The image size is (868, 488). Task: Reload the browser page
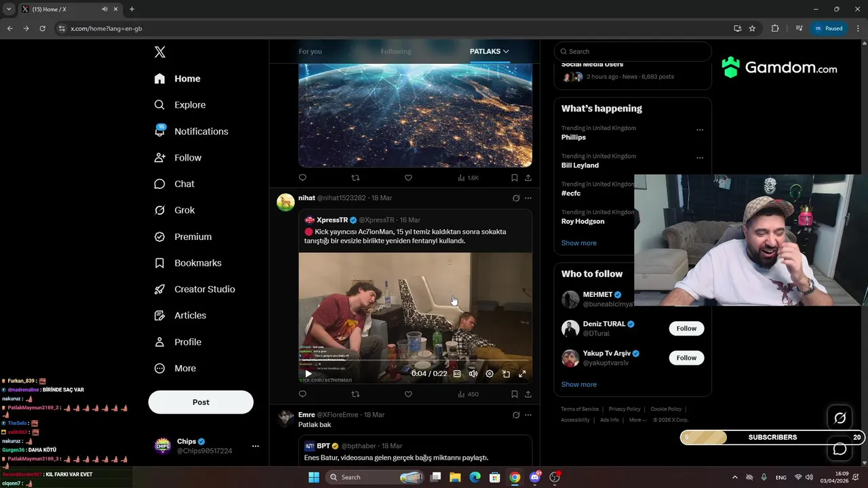point(42,28)
